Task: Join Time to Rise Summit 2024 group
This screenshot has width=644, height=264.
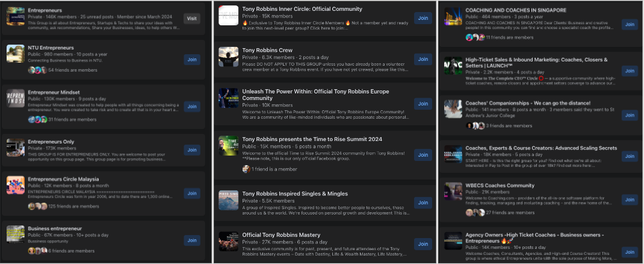Action: click(423, 155)
